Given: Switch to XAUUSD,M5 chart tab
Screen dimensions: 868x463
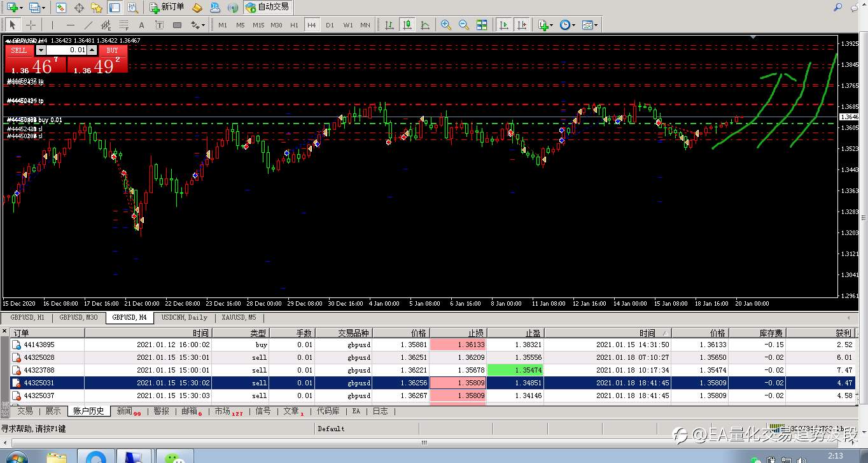Looking at the screenshot, I should [x=239, y=317].
